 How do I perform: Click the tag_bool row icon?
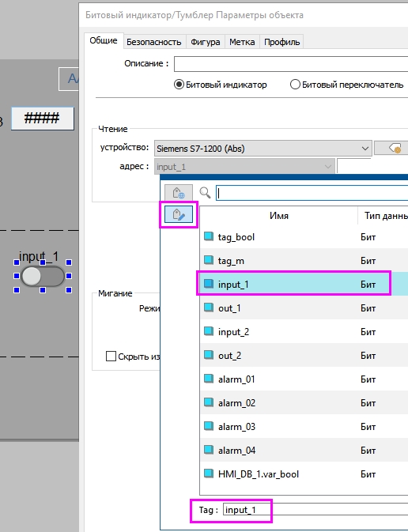209,236
